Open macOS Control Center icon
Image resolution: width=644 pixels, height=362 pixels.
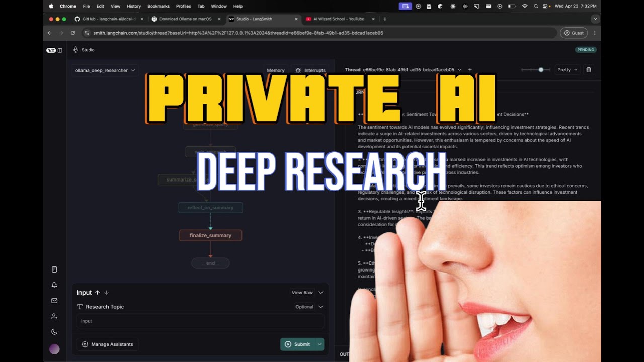[546, 6]
